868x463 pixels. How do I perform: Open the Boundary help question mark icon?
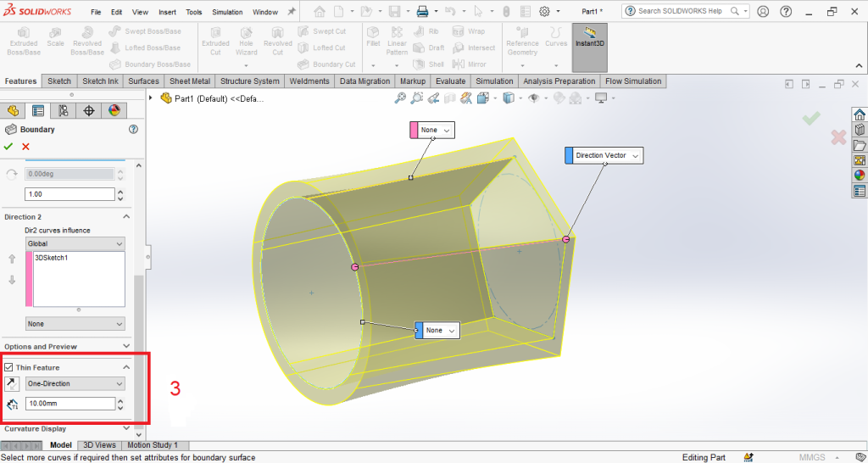point(133,130)
